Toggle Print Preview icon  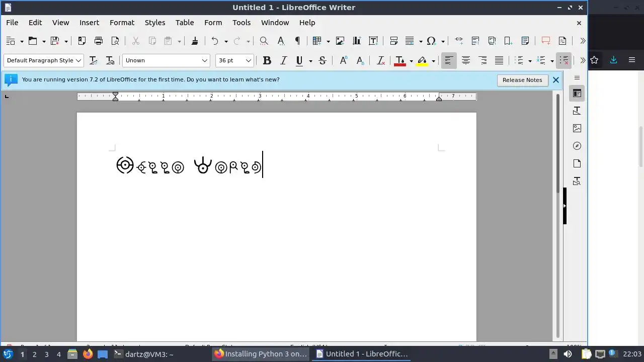(x=115, y=41)
